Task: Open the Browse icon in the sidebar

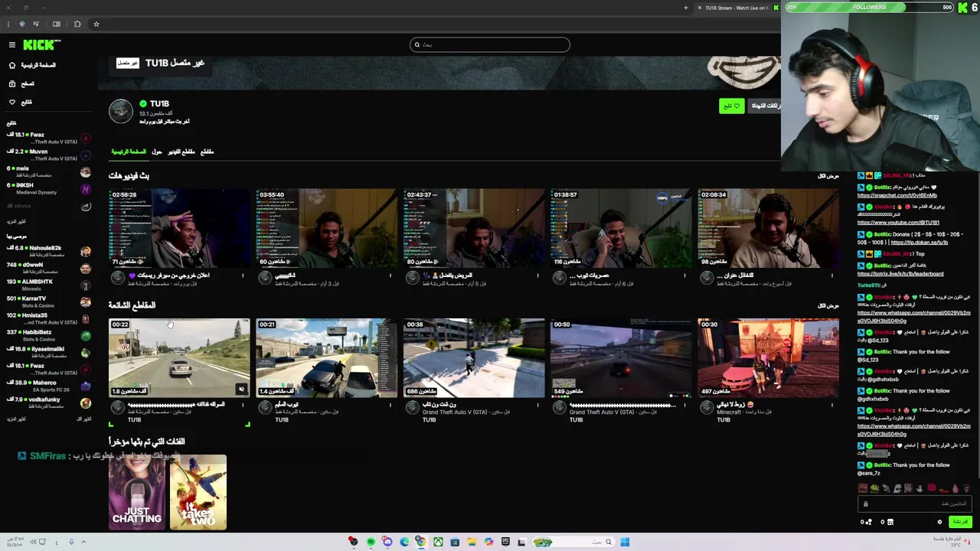Action: point(12,83)
